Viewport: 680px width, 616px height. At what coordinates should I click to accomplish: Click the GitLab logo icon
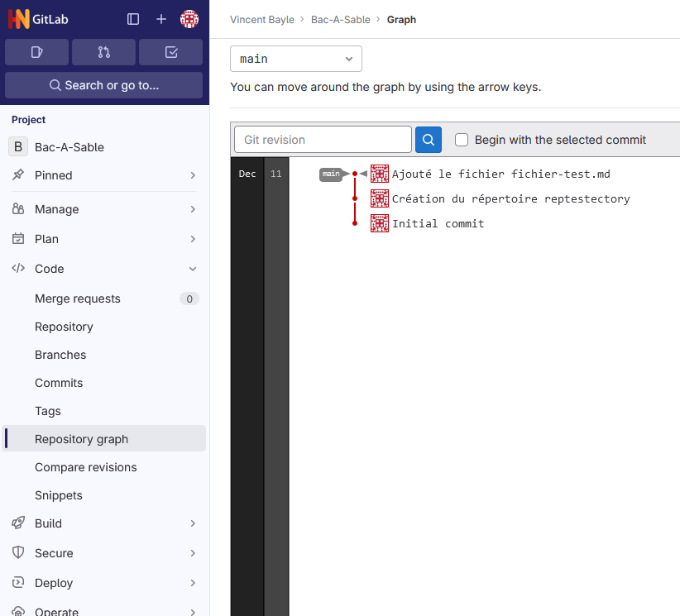point(19,19)
